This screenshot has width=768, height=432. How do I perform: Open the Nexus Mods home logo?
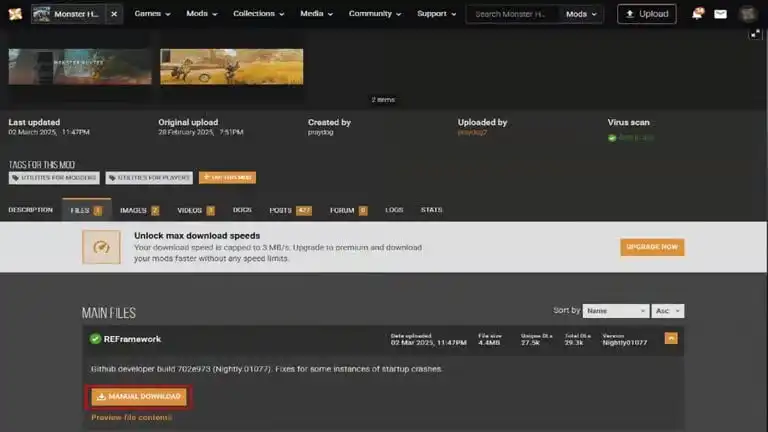[15, 14]
